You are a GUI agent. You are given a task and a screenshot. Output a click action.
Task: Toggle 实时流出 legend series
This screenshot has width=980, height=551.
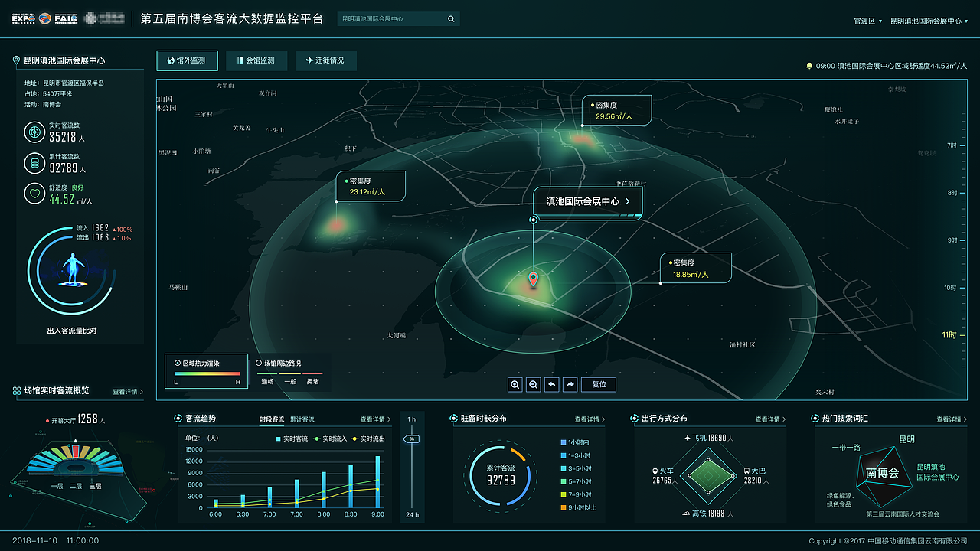(367, 439)
